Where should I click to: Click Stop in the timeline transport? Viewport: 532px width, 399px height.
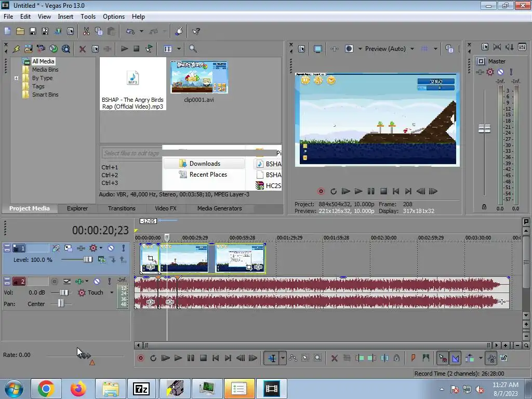tap(203, 358)
